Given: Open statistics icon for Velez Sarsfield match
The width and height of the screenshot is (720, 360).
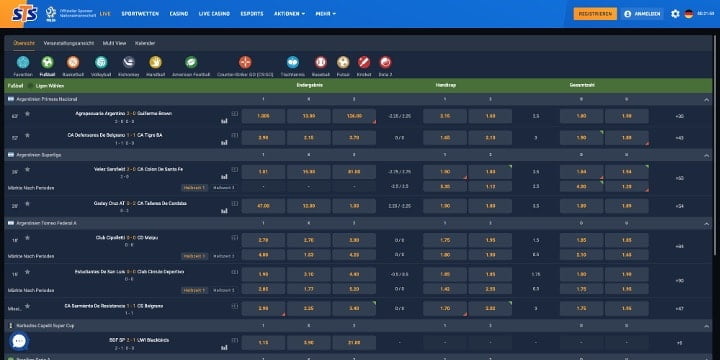Looking at the screenshot, I should tap(224, 177).
